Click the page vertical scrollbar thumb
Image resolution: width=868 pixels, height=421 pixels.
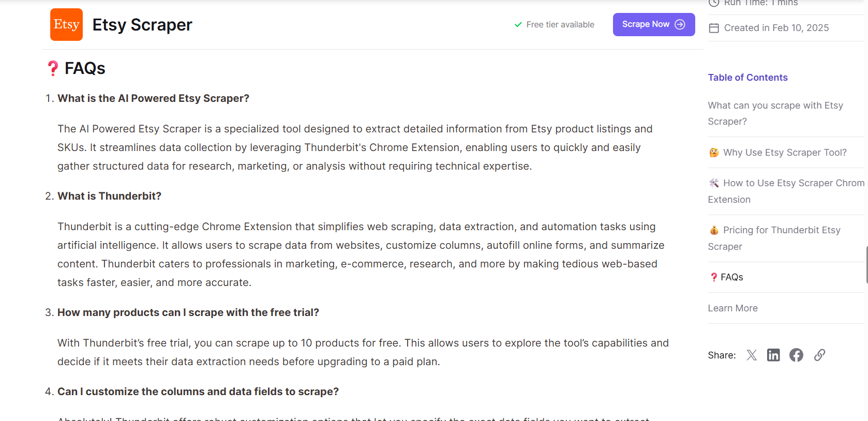(866, 265)
